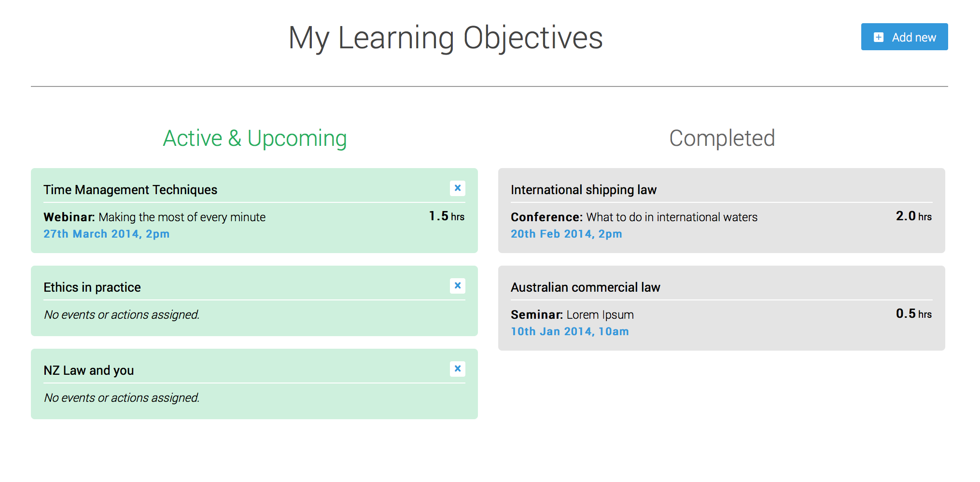
Task: Open the NZ Law and you objective title
Action: coord(89,370)
